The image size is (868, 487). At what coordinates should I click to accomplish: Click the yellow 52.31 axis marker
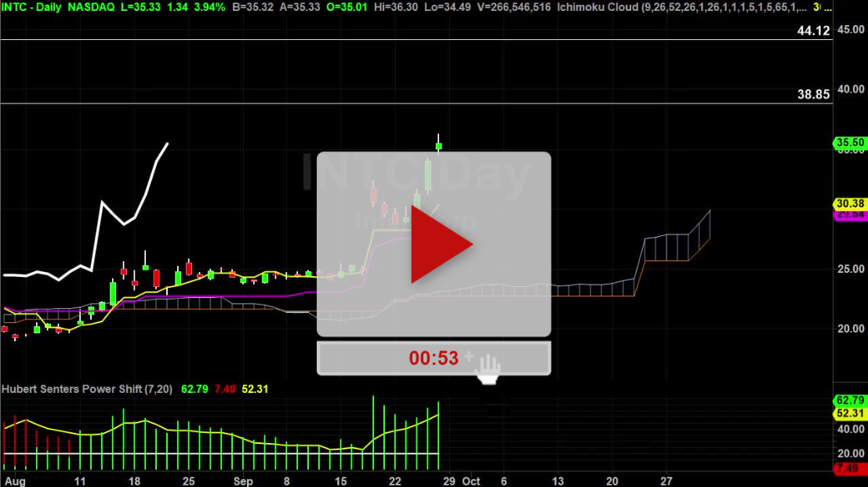[849, 413]
